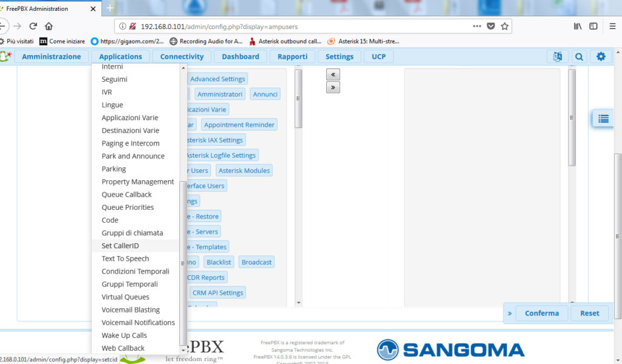Image resolution: width=622 pixels, height=364 pixels.
Task: Open the Asterisk outbound call bookmark
Action: (x=285, y=41)
